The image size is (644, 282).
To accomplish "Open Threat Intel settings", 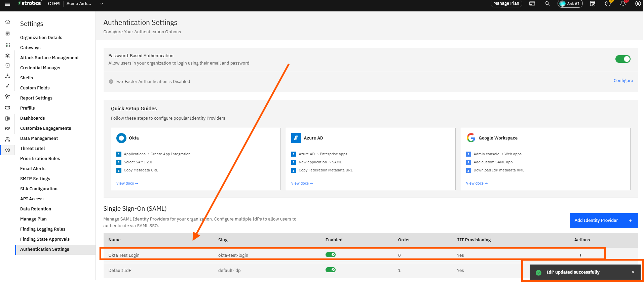I will tap(33, 148).
